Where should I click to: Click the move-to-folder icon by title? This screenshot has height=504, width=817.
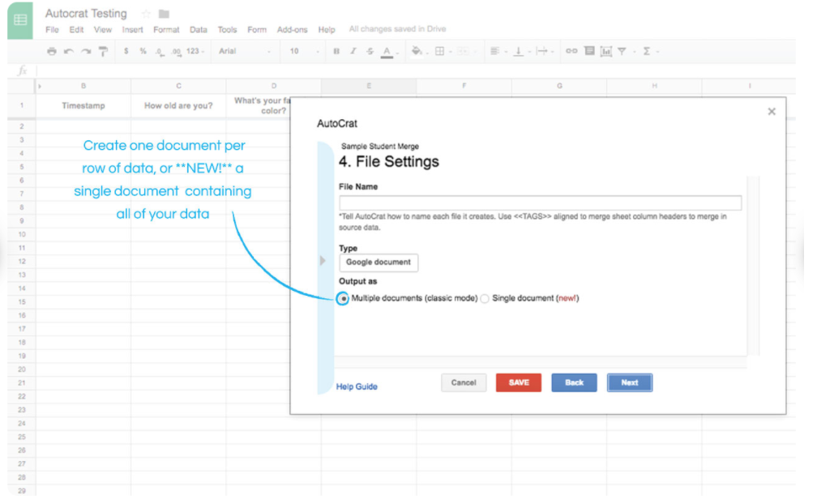164,14
